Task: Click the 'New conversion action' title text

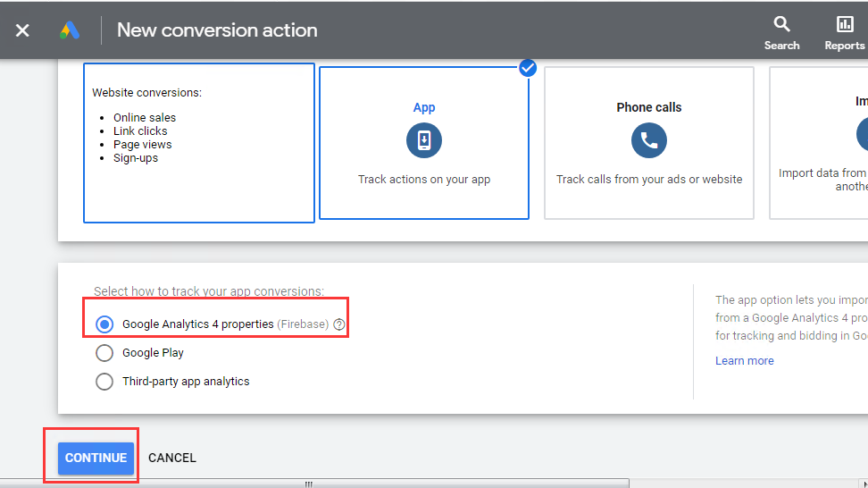Action: tap(217, 29)
